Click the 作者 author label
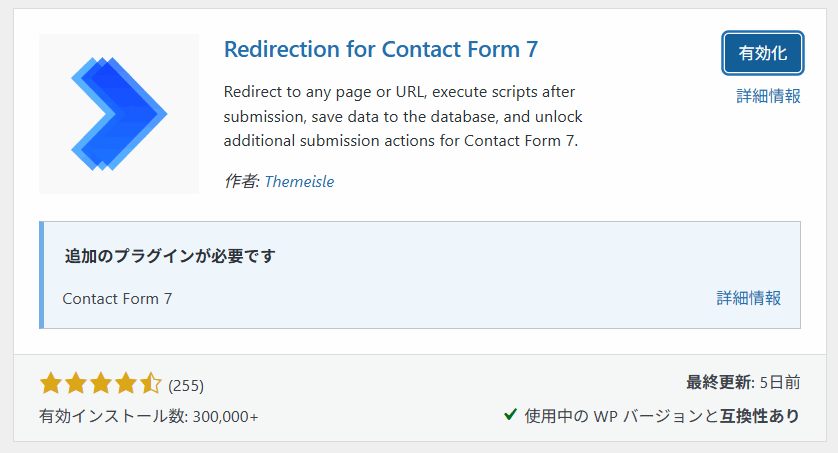This screenshot has height=453, width=838. tap(242, 182)
